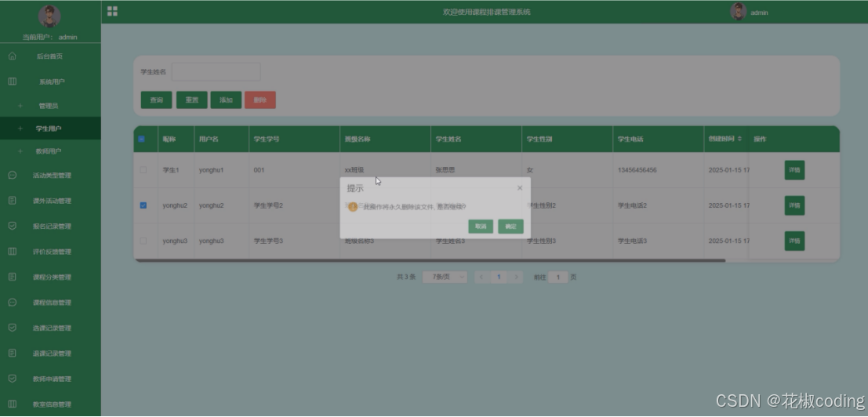Click the 活动类型管理 chat bubble icon
This screenshot has height=417, width=868.
tap(13, 176)
